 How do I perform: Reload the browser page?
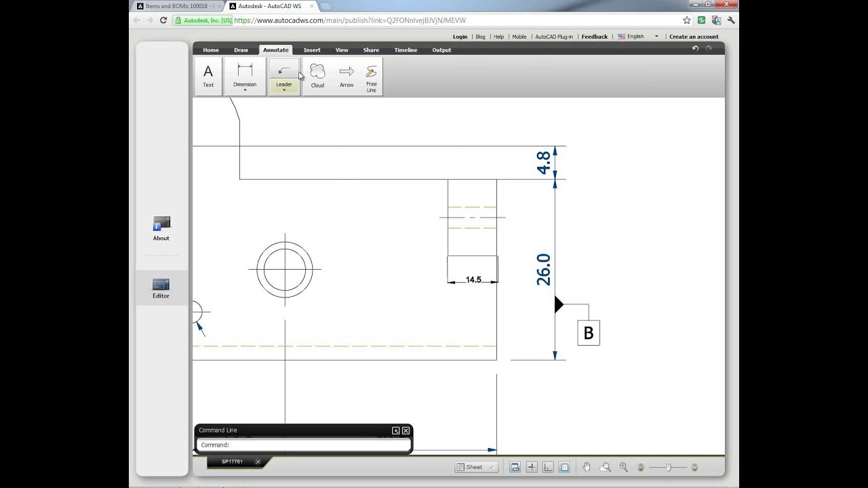(163, 20)
